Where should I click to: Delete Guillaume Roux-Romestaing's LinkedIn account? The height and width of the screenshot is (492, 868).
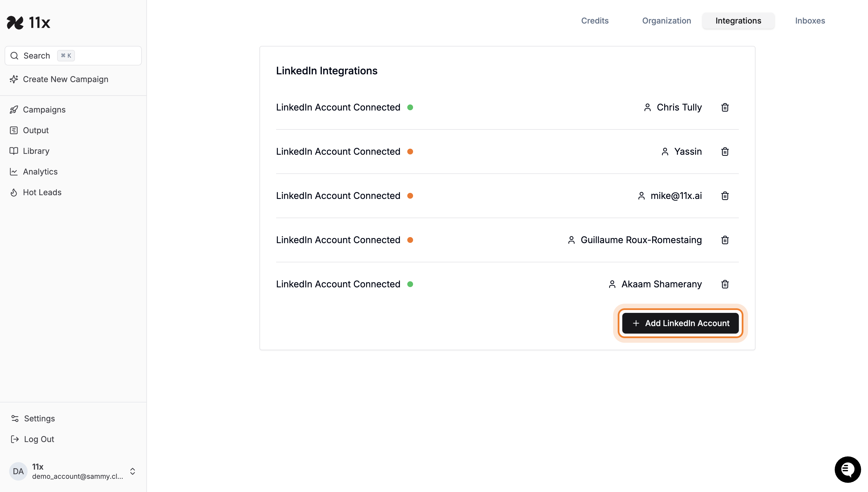[725, 240]
